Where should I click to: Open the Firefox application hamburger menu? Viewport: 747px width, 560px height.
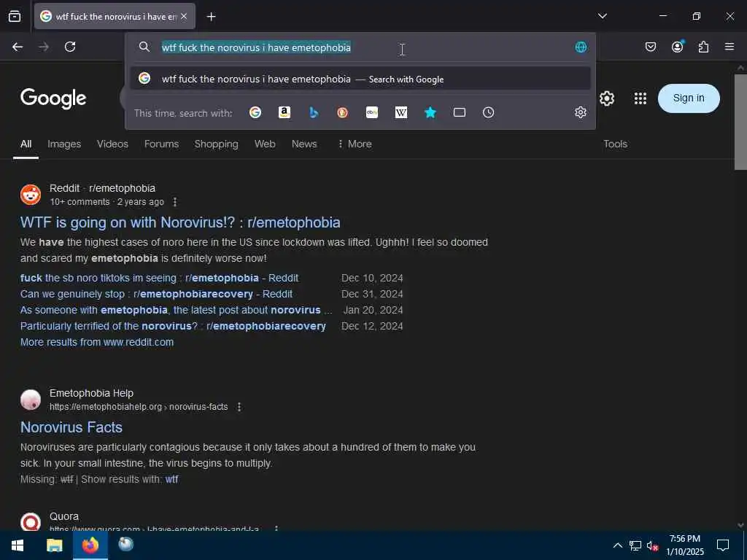point(729,47)
